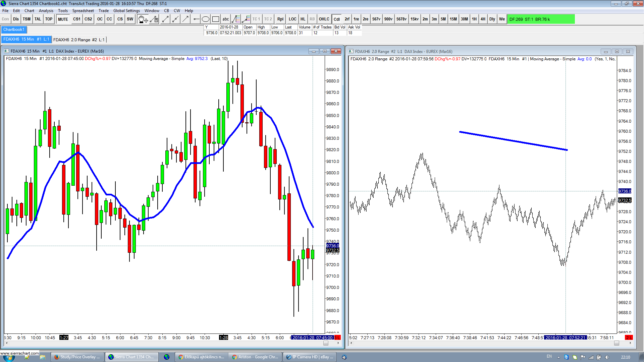This screenshot has height=362, width=644.
Task: Select the horizontal line tool
Action: coord(196,19)
